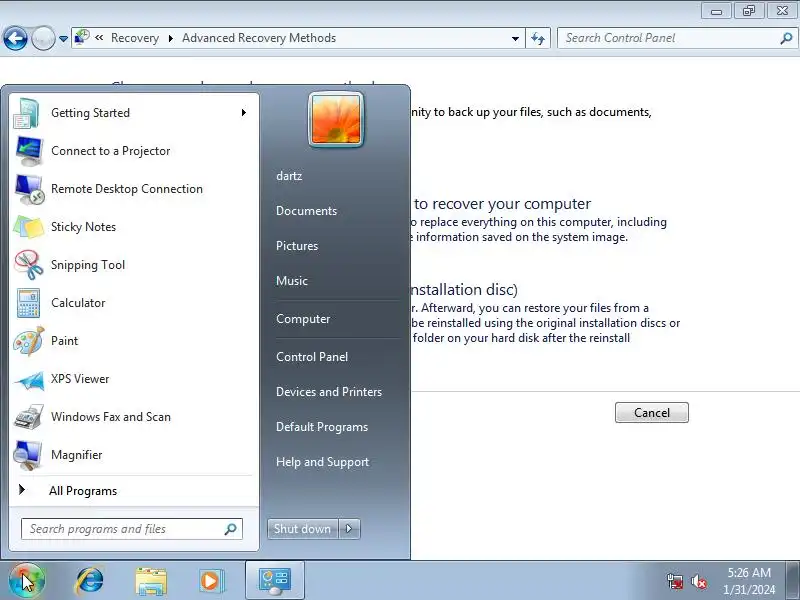The height and width of the screenshot is (600, 800).
Task: Expand the Getting Started submenu arrow
Action: coord(244,113)
